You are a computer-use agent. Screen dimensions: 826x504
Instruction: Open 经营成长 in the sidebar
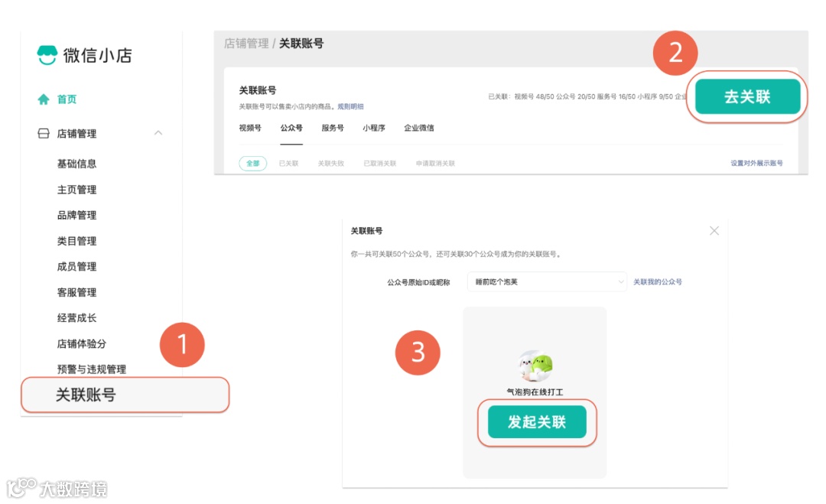pos(77,317)
